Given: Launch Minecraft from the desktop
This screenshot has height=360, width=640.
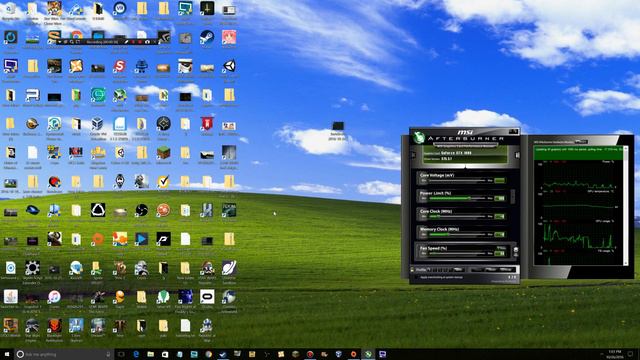Looking at the screenshot, I should pos(163,153).
